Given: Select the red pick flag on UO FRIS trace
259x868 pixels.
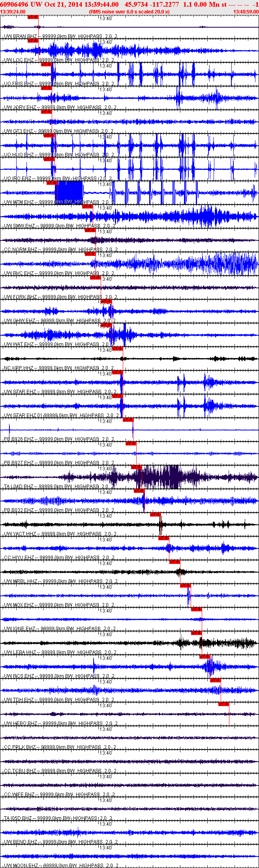Looking at the screenshot, I should coord(47,64).
